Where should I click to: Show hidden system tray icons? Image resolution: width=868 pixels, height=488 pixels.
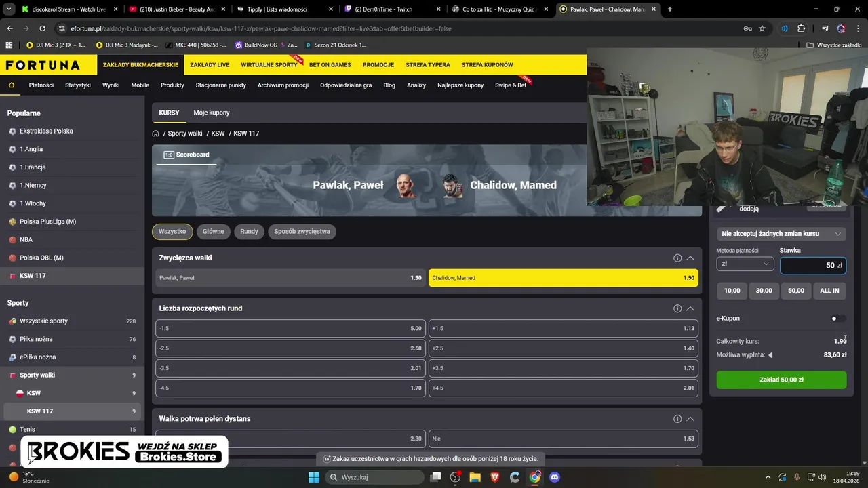coord(768,477)
